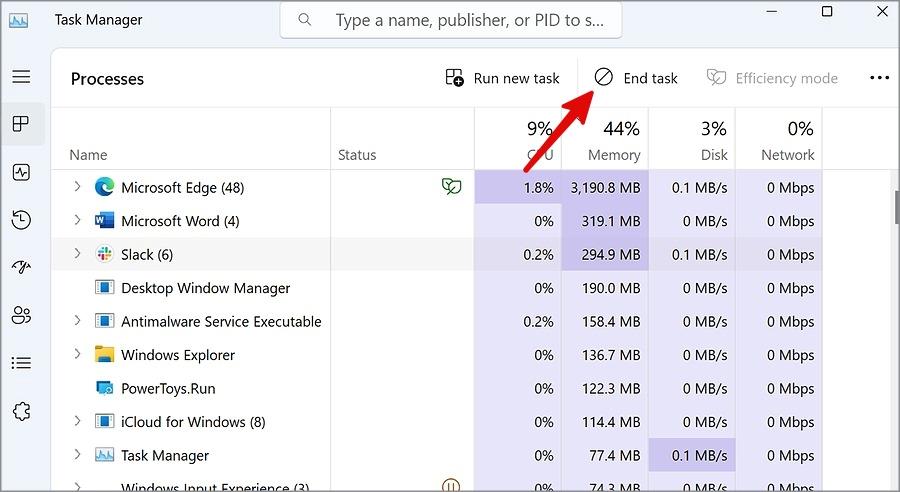Click the Task Manager title bar icon
This screenshot has width=900, height=492.
click(x=19, y=21)
